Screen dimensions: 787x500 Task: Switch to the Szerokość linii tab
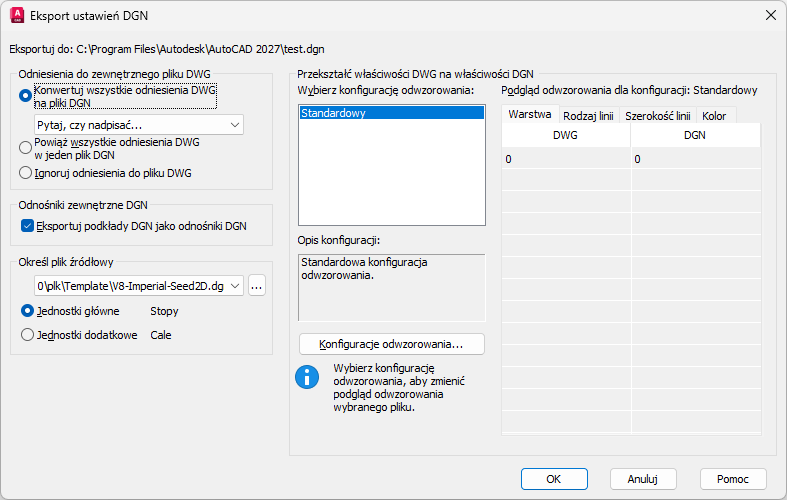click(x=657, y=116)
